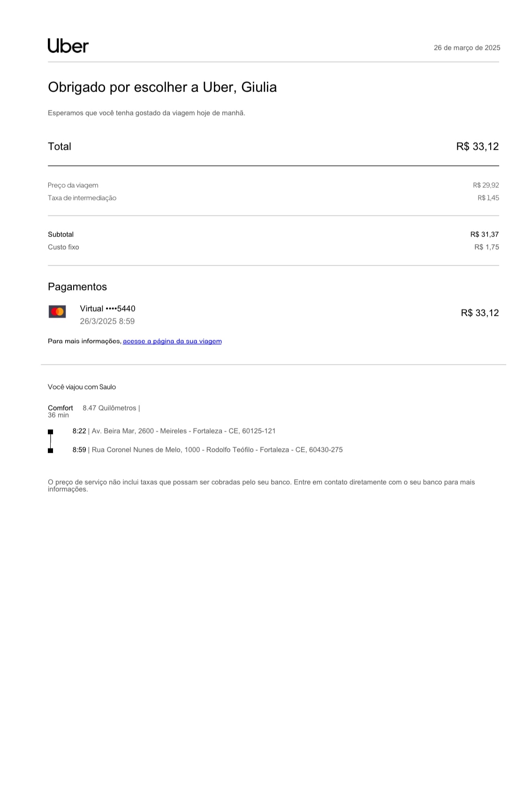Click the 'Custo fixo' row label
Viewport: 532px width, 804px height.
[63, 247]
